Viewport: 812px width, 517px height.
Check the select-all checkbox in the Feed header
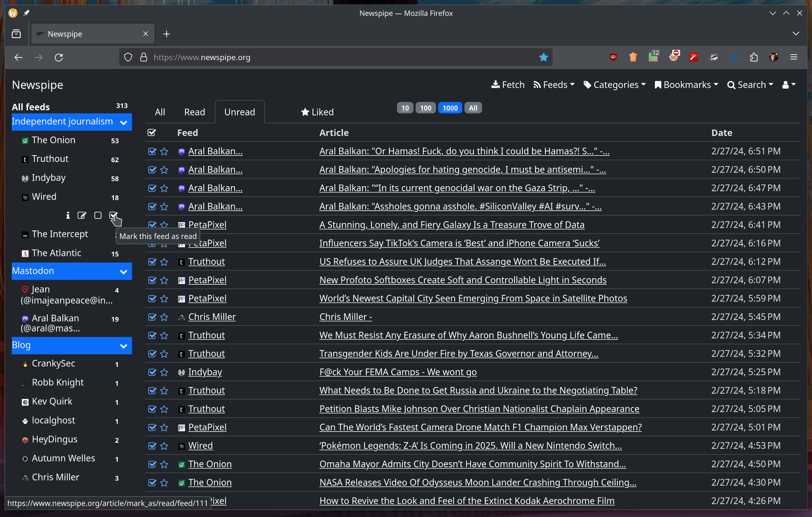click(152, 132)
